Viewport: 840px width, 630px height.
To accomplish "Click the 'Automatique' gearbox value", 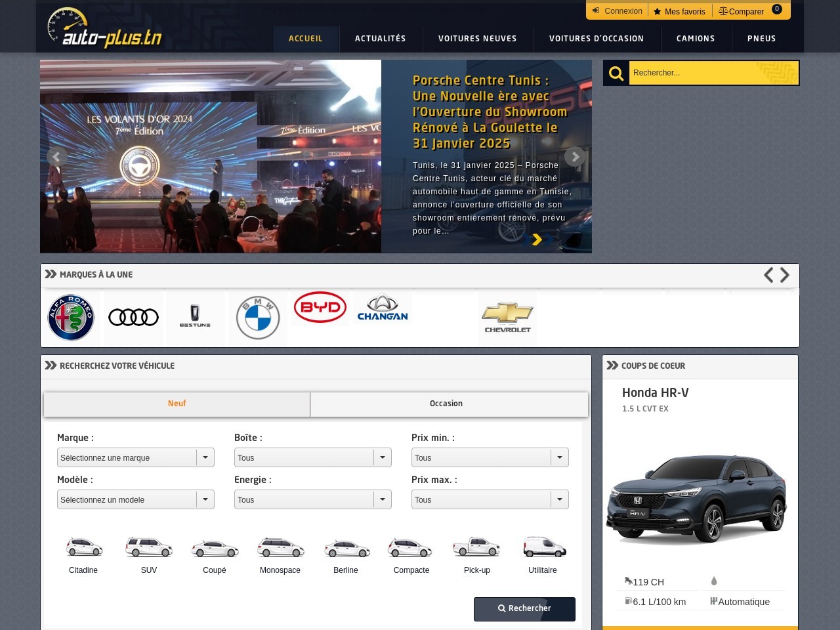I will pos(744,602).
